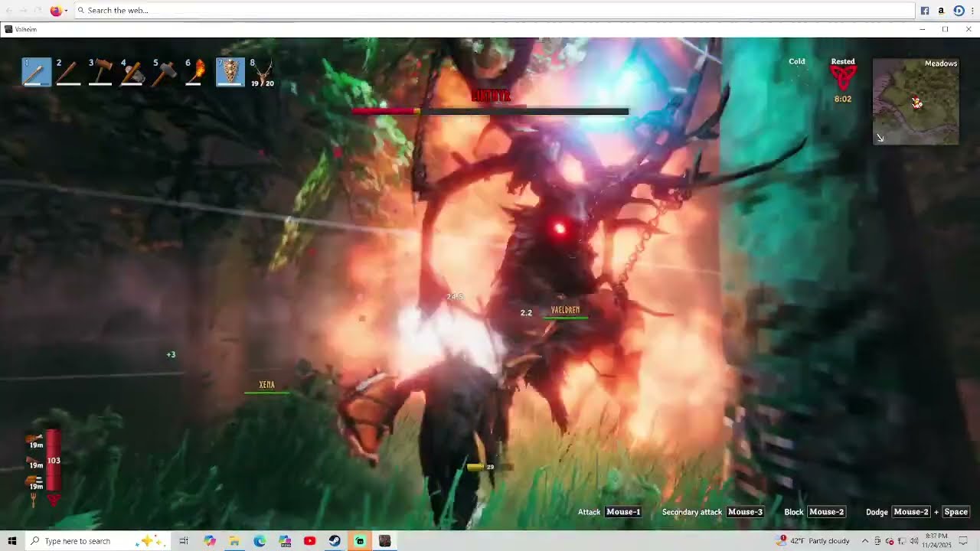Click the Mouse-1 Attack key hint
980x551 pixels.
(623, 512)
